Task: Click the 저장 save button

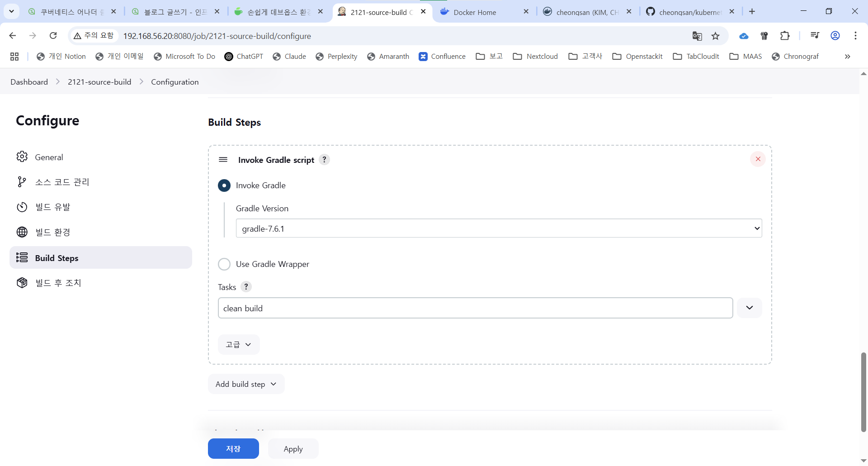Action: click(x=233, y=449)
